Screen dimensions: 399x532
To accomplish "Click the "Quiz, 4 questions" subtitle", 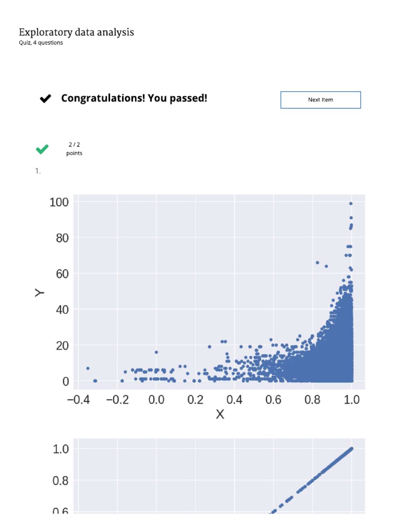I will (41, 43).
